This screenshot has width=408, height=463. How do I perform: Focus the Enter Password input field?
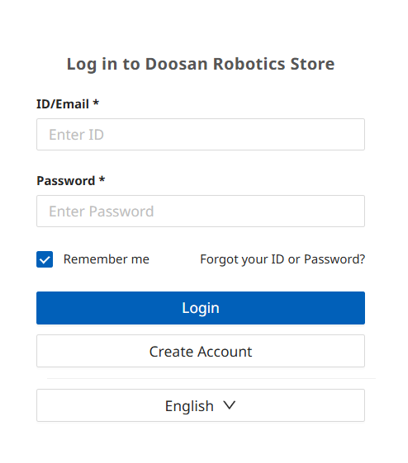pos(200,211)
